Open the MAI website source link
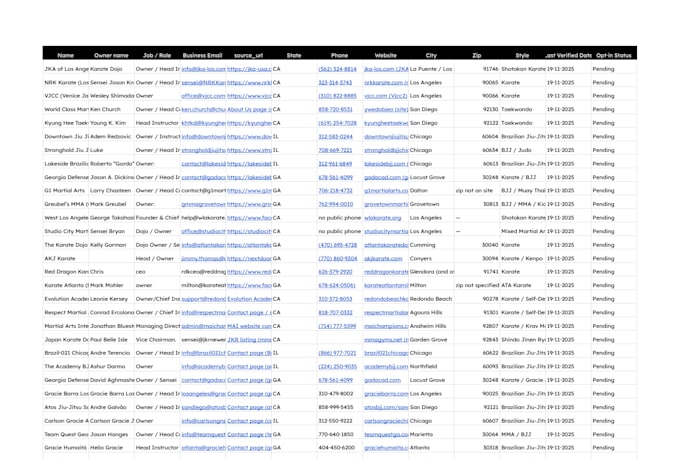Image resolution: width=680 pixels, height=459 pixels. (249, 326)
